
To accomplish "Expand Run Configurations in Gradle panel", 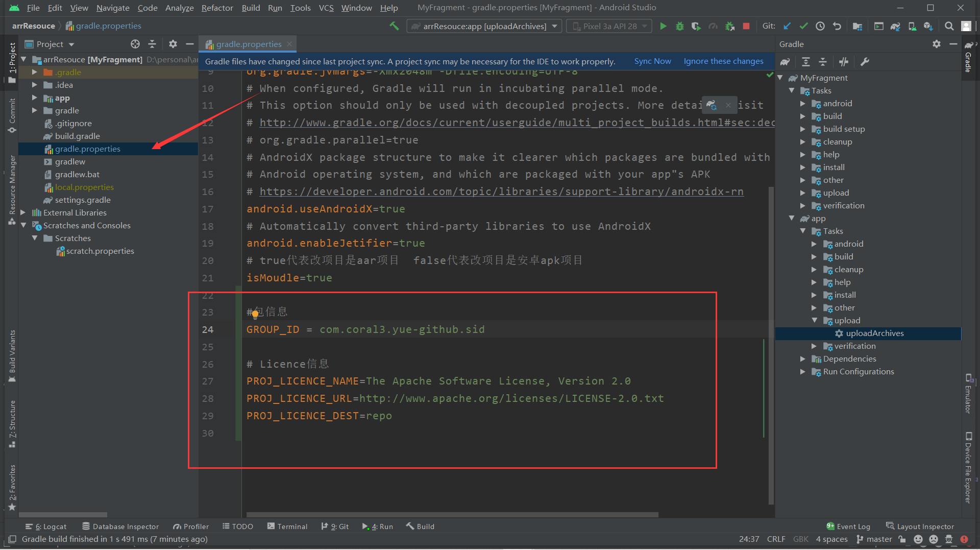I will pos(802,372).
